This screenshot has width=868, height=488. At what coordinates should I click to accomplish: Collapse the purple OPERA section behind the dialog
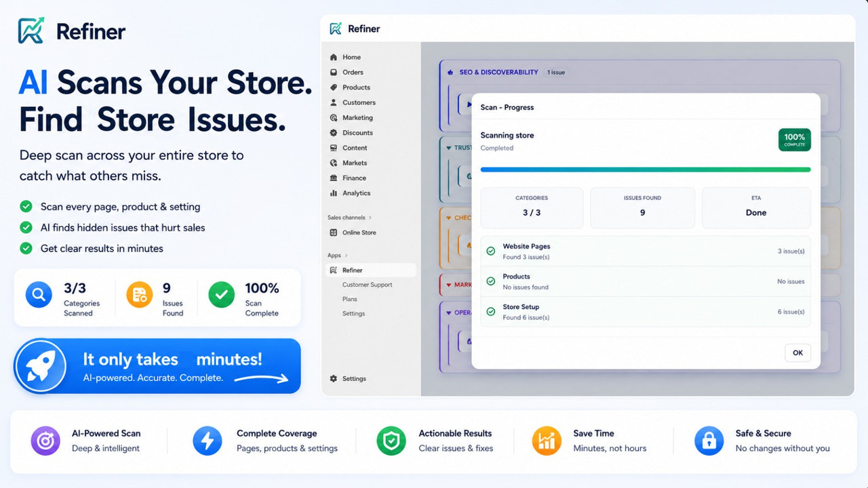point(448,312)
